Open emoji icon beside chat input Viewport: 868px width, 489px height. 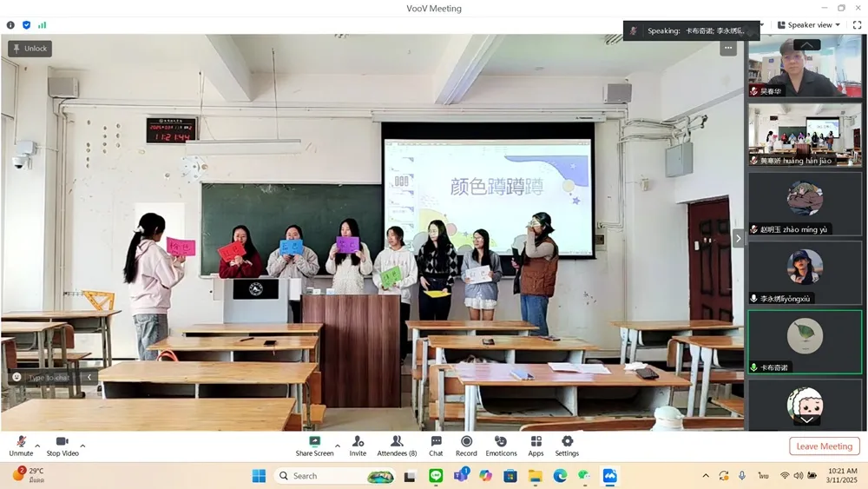[x=16, y=377]
